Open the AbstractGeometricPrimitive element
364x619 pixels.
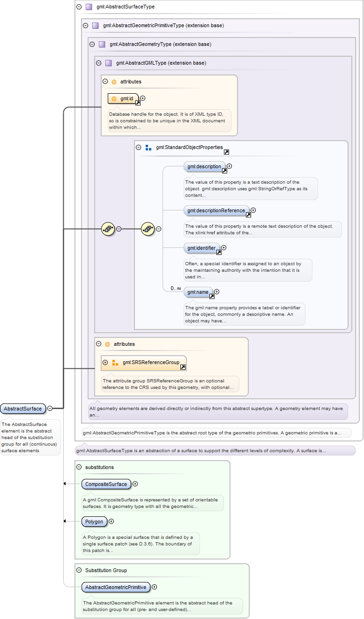(x=115, y=587)
